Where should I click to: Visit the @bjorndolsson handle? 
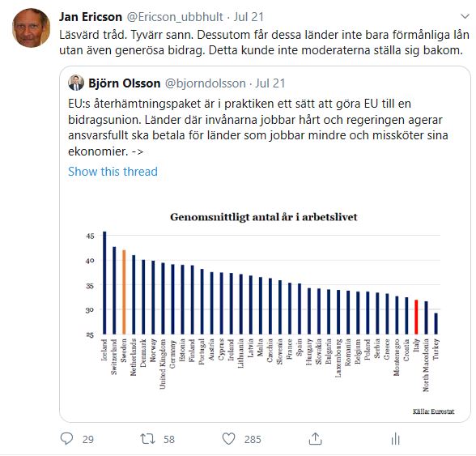[x=206, y=83]
